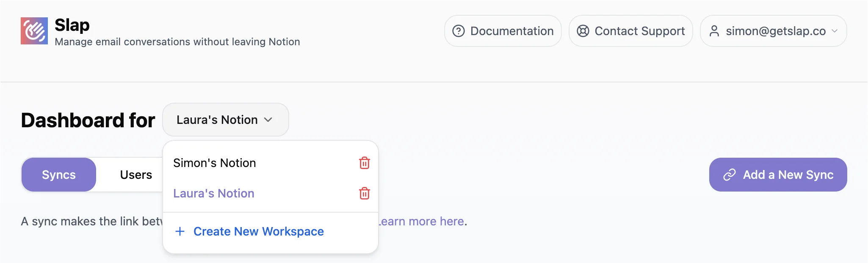868x263 pixels.
Task: Delete Simon's Notion using its trash icon
Action: click(364, 163)
